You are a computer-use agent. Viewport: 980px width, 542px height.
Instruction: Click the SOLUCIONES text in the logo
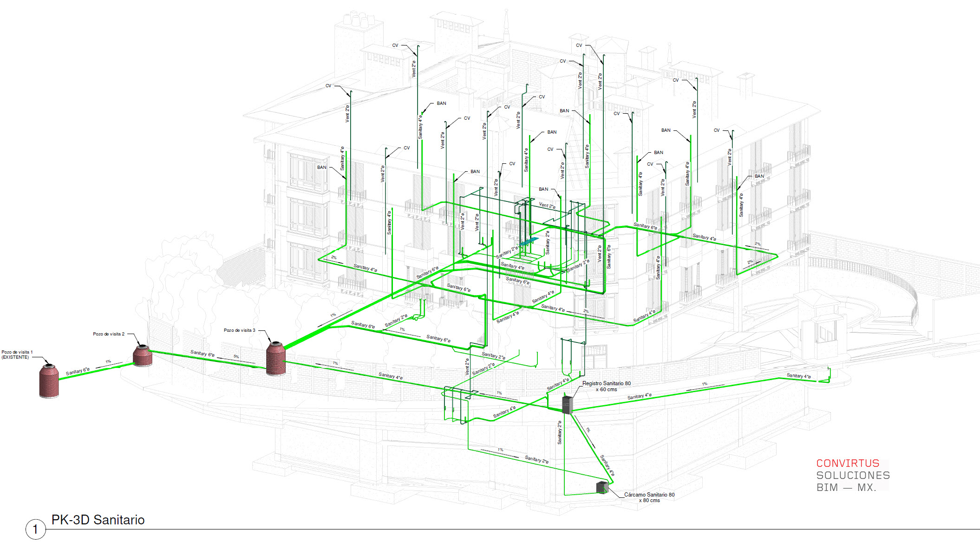coord(853,475)
